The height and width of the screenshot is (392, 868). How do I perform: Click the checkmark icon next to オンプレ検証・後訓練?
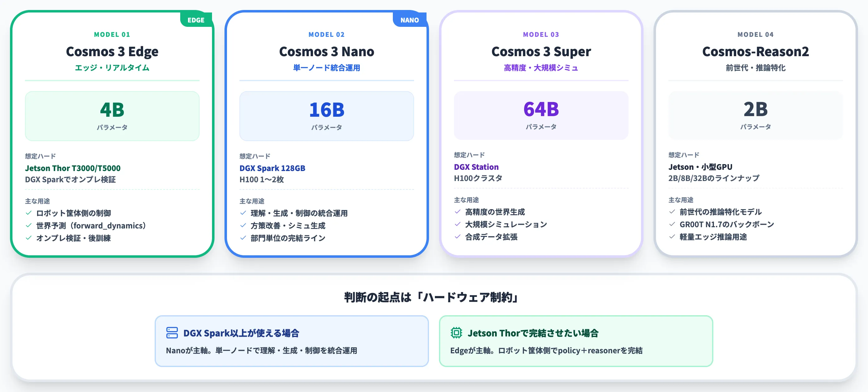coord(29,238)
